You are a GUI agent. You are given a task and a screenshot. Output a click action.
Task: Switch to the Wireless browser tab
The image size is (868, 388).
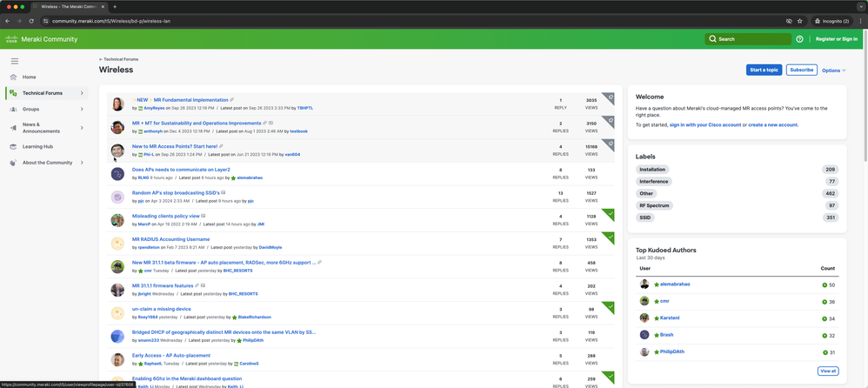coord(68,7)
